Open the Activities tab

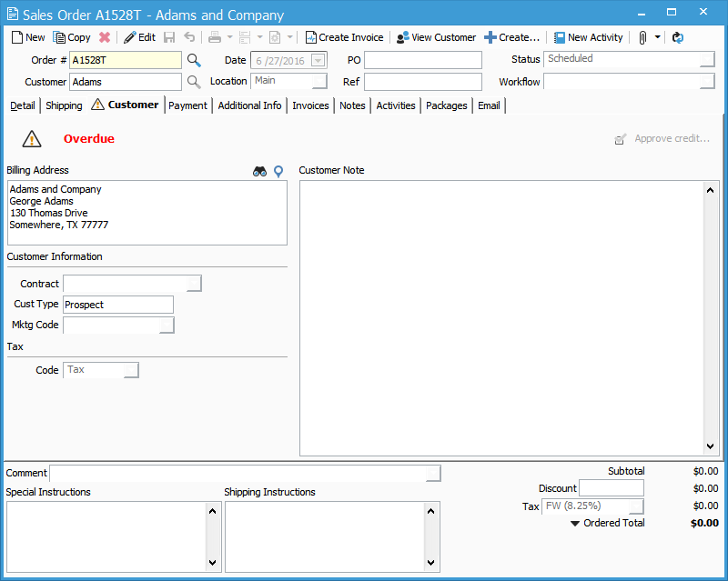coord(396,105)
